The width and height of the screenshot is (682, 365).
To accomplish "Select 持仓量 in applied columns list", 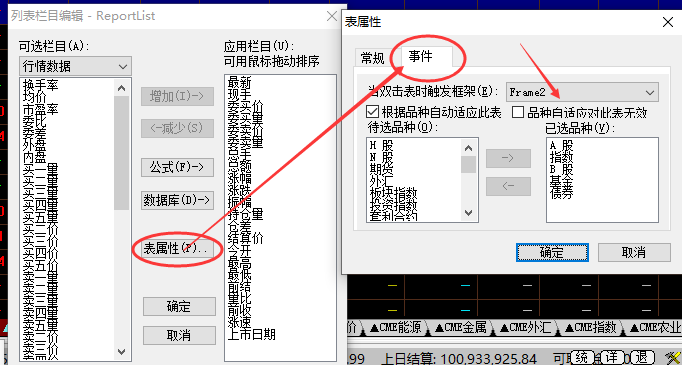I will point(245,215).
